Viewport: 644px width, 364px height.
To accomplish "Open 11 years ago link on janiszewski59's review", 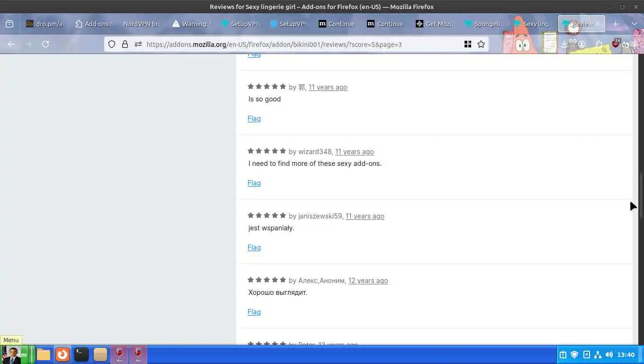I will [x=365, y=216].
